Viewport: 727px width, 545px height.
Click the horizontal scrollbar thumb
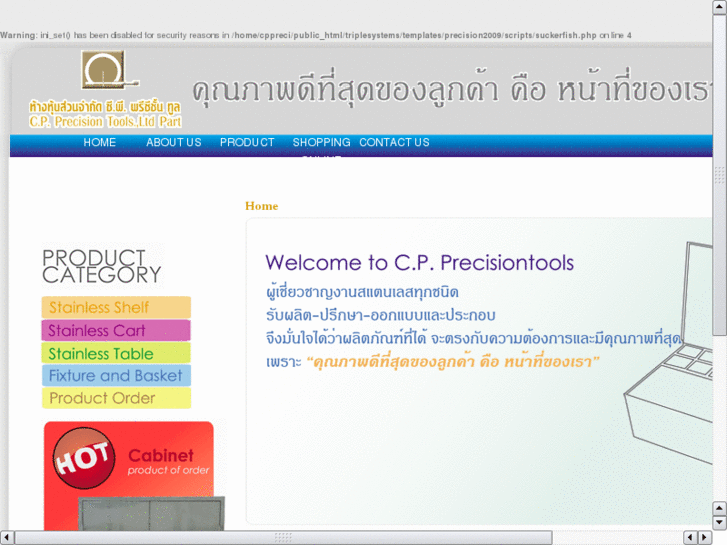pyautogui.click(x=283, y=537)
